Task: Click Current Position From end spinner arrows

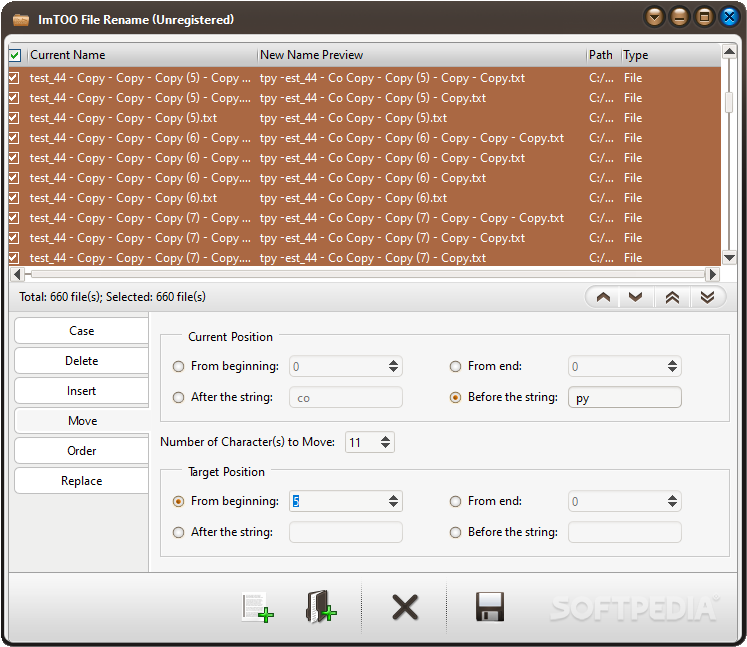Action: pos(672,366)
